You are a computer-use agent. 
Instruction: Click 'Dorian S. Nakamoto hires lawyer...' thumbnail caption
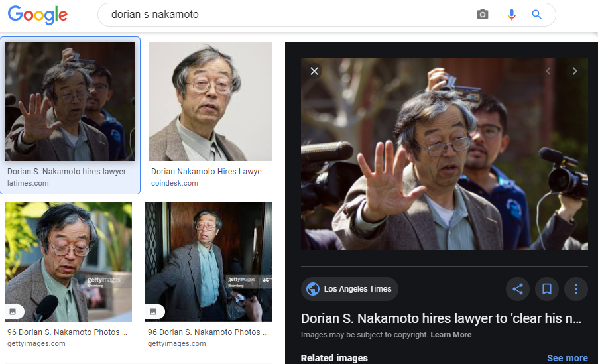coord(69,172)
